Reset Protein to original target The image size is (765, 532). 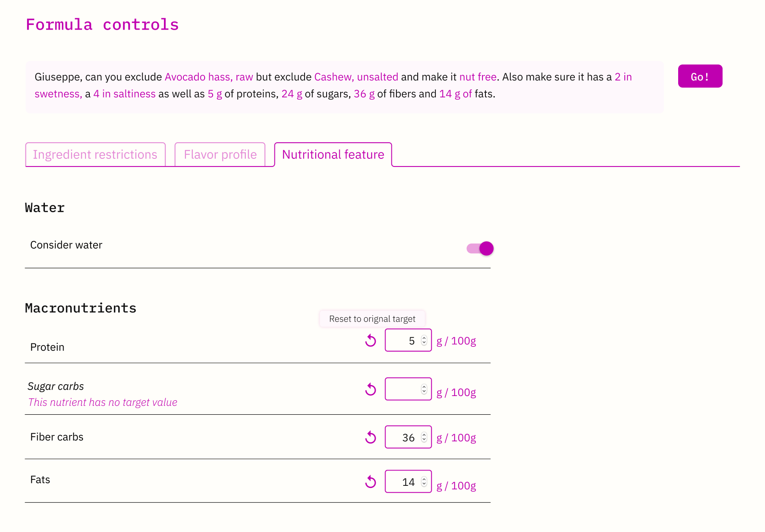(x=371, y=341)
